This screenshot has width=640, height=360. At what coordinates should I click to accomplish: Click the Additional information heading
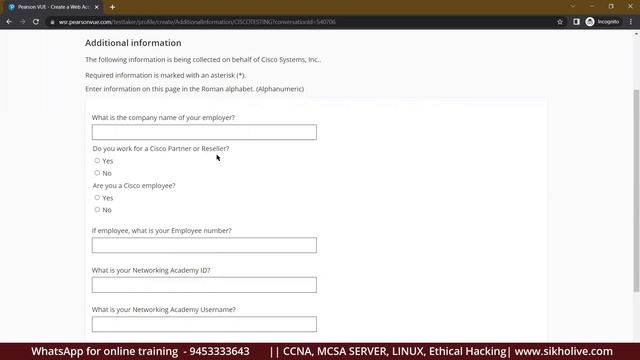pos(133,43)
